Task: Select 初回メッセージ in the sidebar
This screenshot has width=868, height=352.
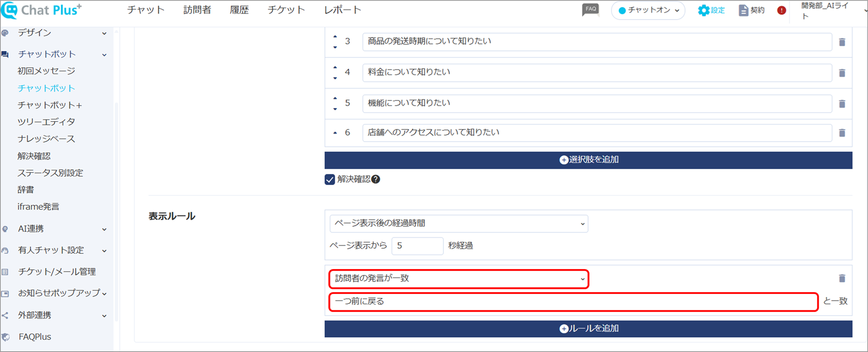Action: [46, 71]
